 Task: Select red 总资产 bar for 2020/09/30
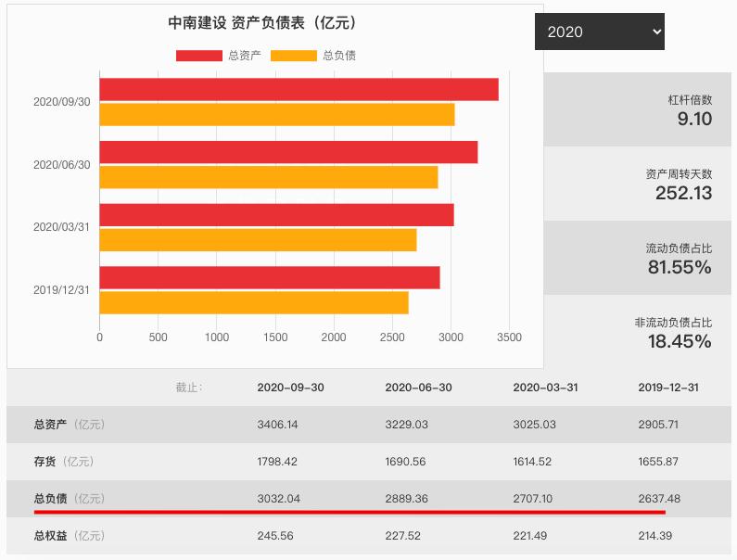(x=299, y=89)
